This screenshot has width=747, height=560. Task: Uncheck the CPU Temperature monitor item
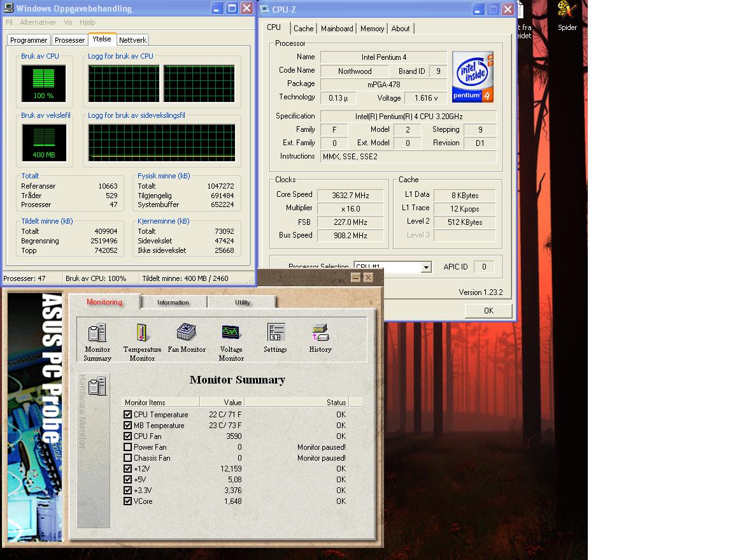[x=127, y=415]
